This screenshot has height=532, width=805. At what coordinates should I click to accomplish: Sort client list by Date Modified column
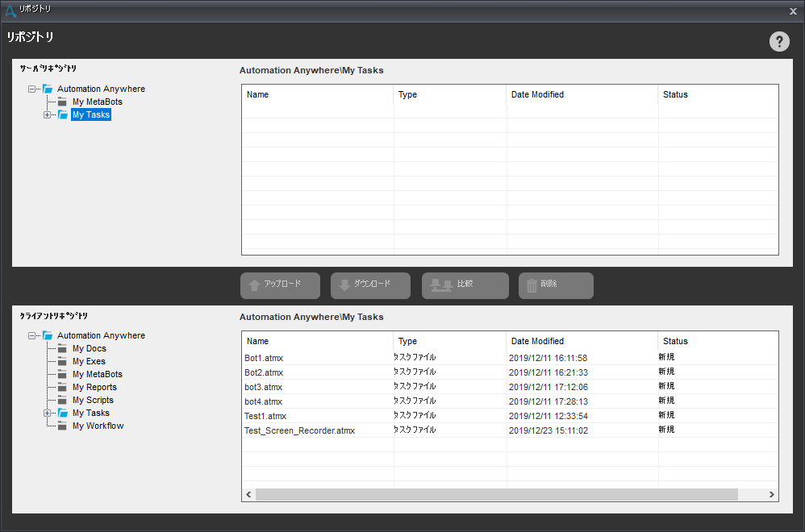(582, 341)
